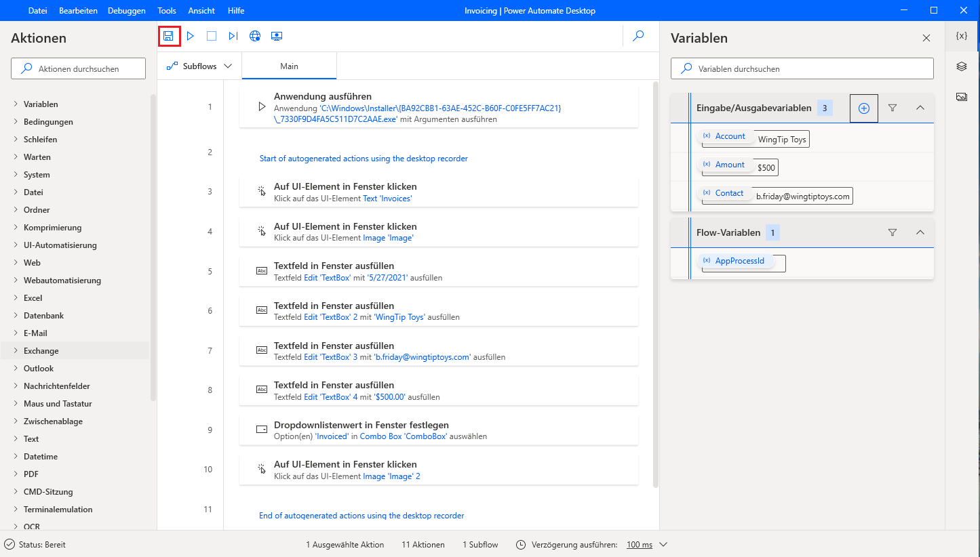Image resolution: width=980 pixels, height=557 pixels.
Task: Launch the desktop recorder monitor icon
Action: coord(277,36)
